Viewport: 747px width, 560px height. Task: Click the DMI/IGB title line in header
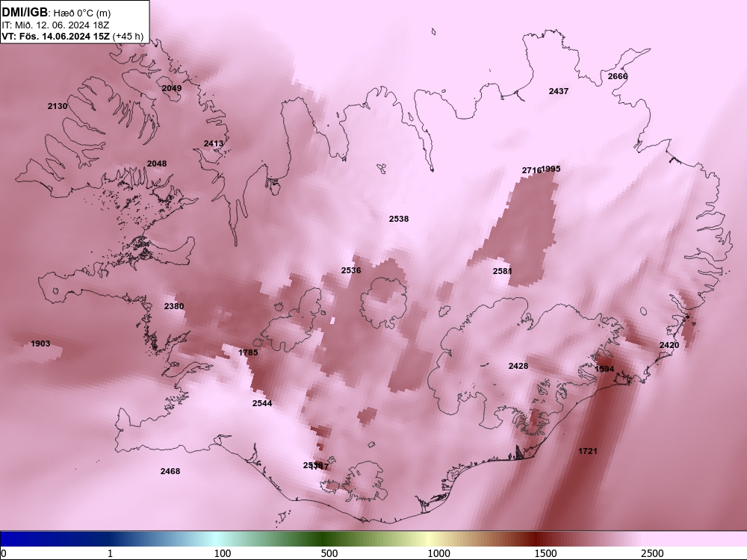[x=56, y=13]
